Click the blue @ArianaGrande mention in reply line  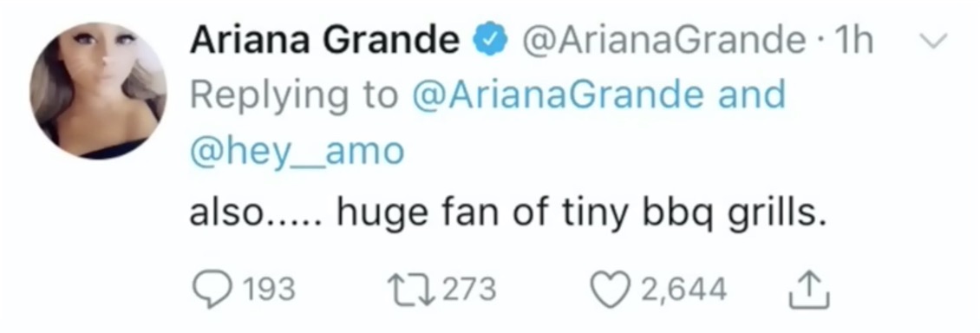point(559,95)
